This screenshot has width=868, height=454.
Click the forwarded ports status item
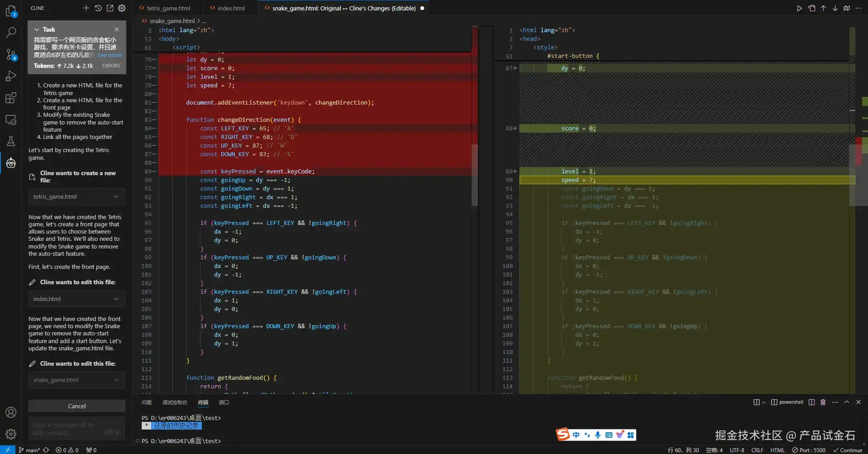pos(91,450)
